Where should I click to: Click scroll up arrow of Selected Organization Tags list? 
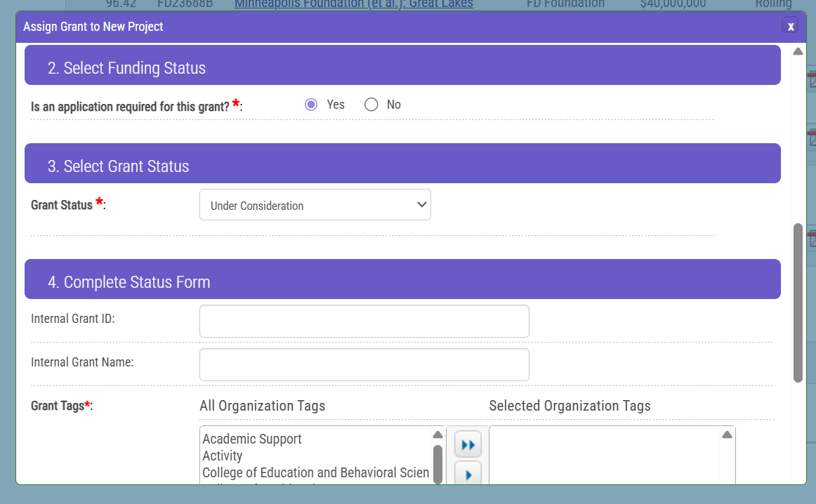pos(727,435)
